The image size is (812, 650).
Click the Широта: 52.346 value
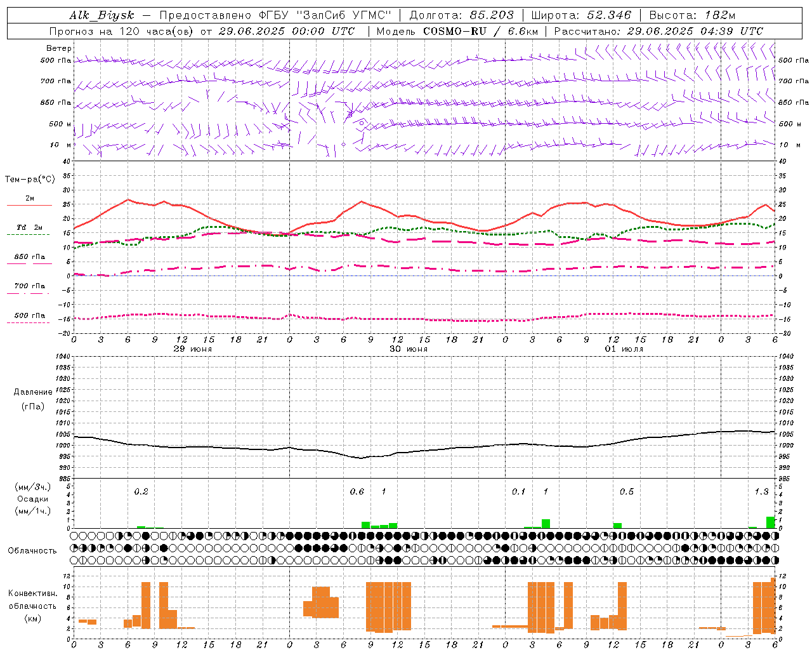pos(581,15)
